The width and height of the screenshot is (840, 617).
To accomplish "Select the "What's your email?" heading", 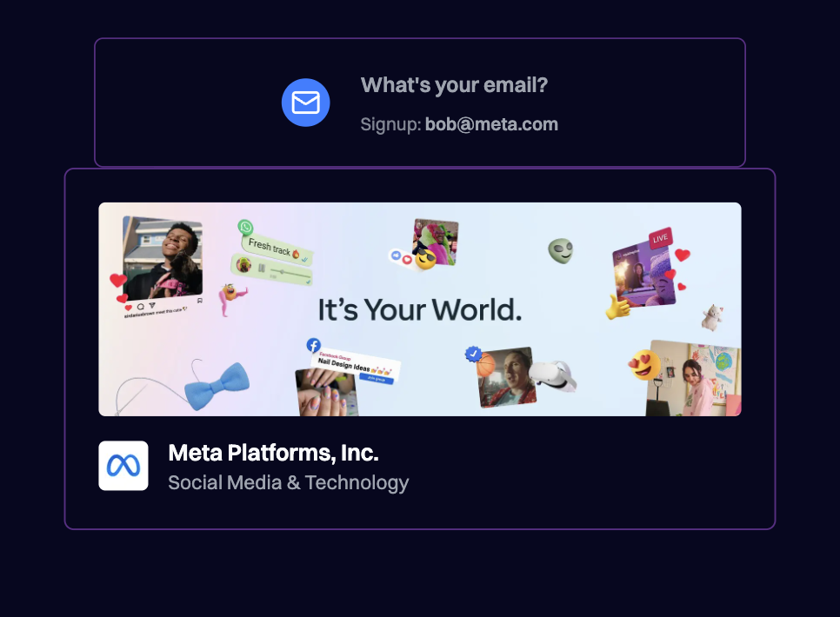I will pyautogui.click(x=454, y=85).
